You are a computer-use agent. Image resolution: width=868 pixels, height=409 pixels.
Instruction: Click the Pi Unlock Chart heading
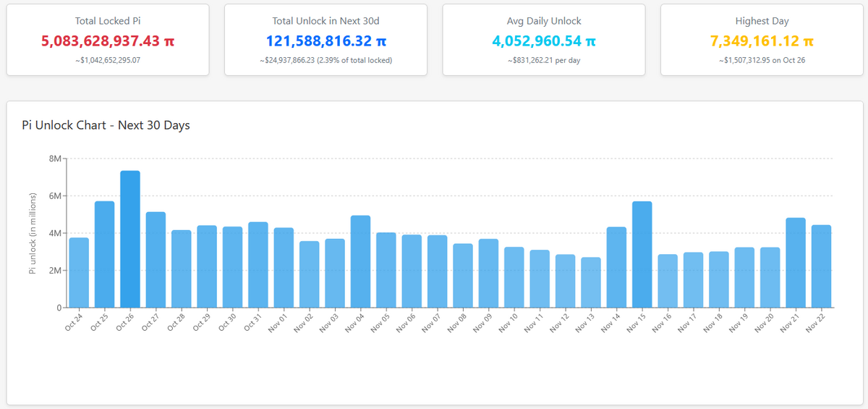[106, 125]
